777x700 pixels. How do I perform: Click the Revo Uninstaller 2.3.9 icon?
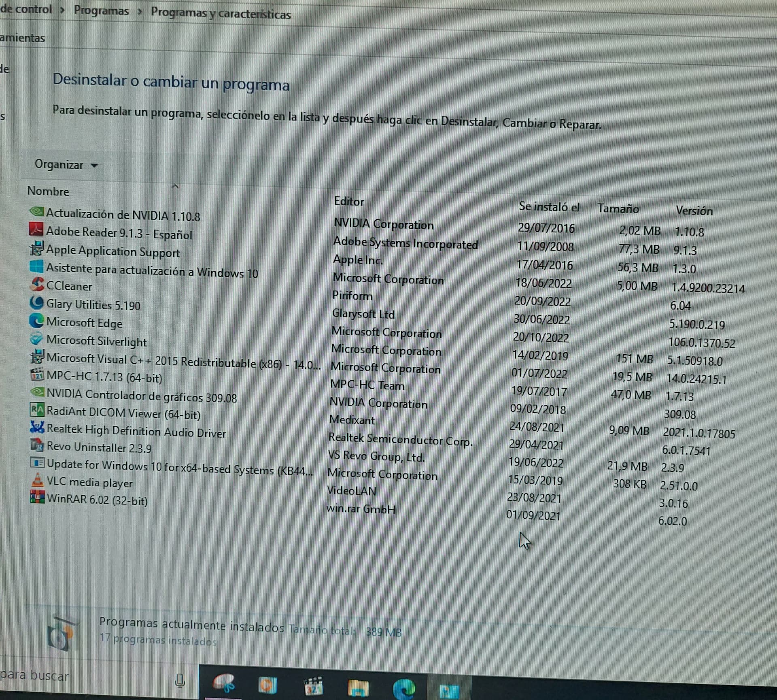pyautogui.click(x=37, y=445)
